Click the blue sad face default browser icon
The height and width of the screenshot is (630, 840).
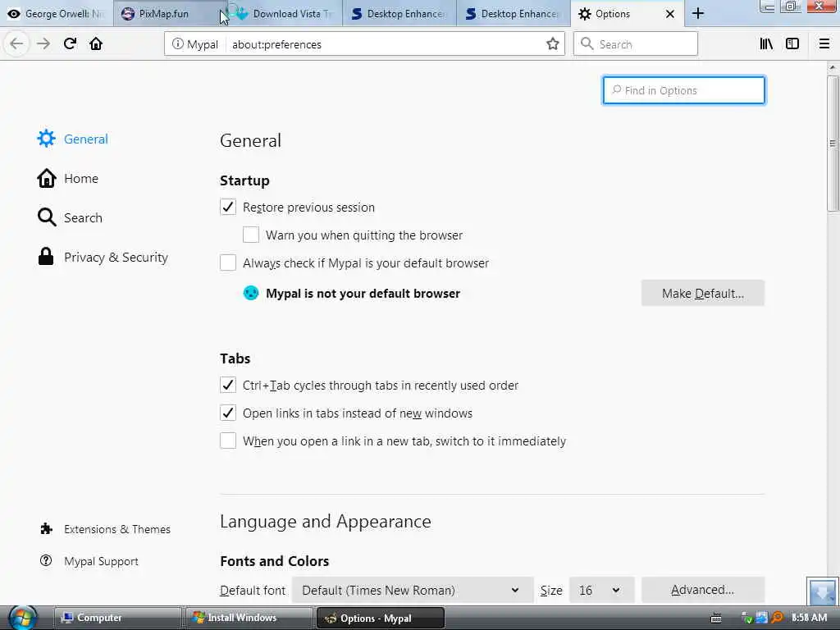click(251, 293)
